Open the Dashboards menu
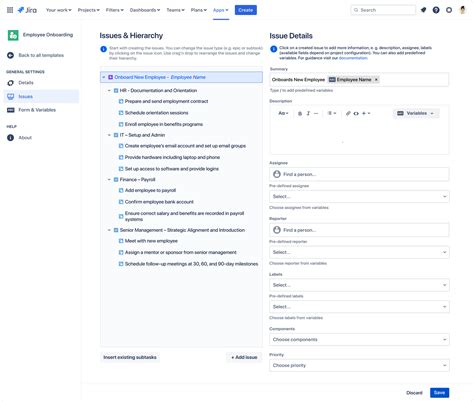Viewport: 474px width, 402px height. pyautogui.click(x=145, y=10)
